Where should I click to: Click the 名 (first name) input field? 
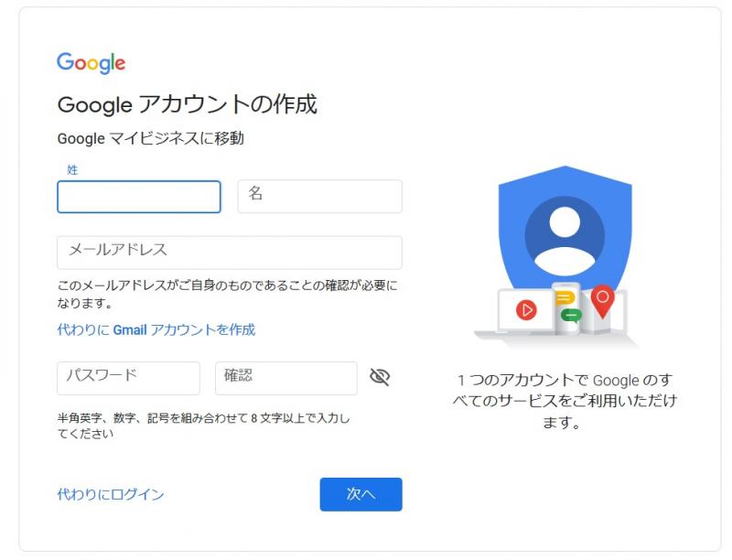coord(319,196)
